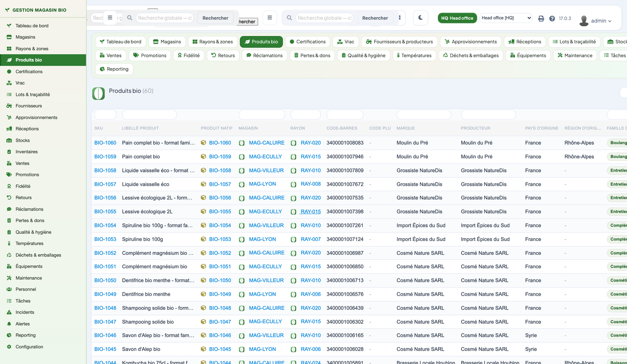The width and height of the screenshot is (627, 364).
Task: Click the Personnel people icon in sidebar
Action: (9, 289)
